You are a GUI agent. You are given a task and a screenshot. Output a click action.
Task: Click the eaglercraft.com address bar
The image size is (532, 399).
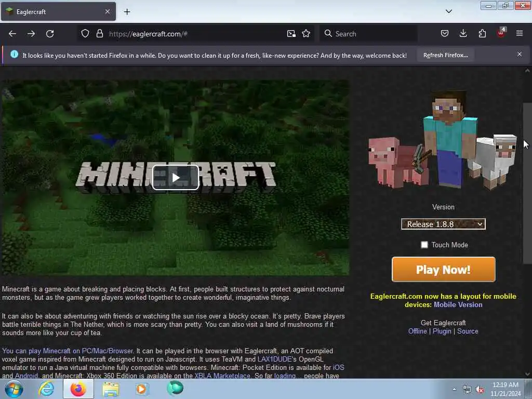point(195,34)
